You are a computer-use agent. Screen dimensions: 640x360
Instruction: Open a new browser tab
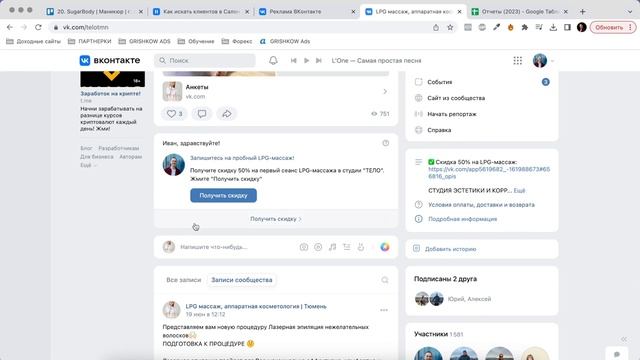[x=582, y=12]
